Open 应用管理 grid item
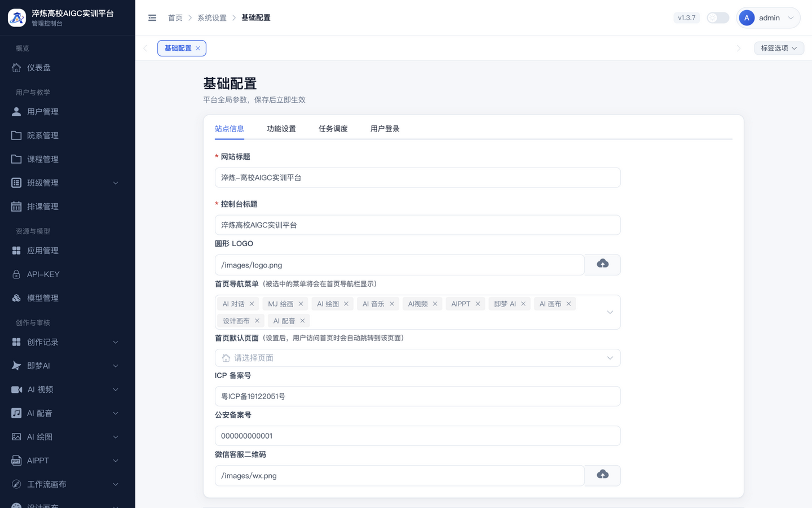 [68, 251]
